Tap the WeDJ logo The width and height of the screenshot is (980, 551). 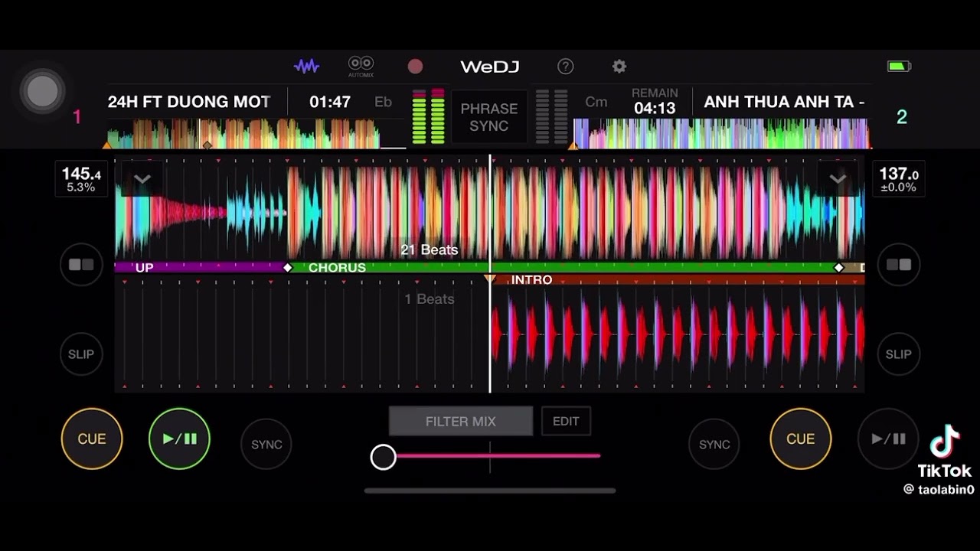click(x=490, y=67)
